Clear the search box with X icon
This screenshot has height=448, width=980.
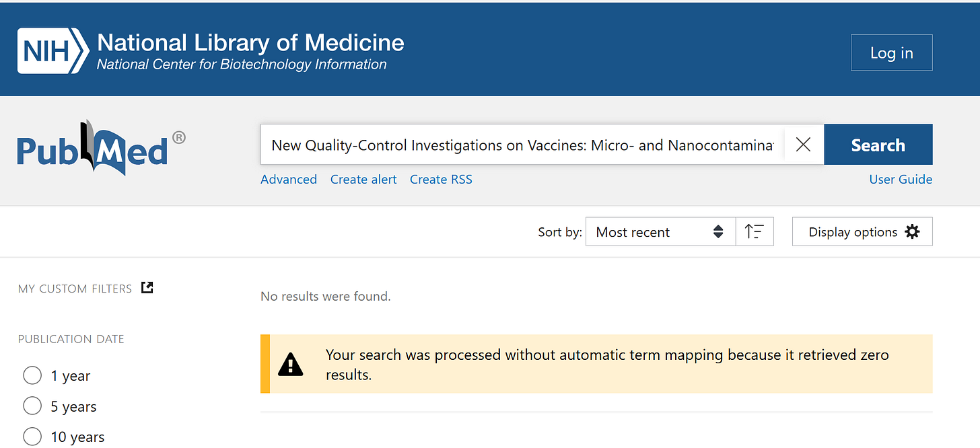point(803,145)
